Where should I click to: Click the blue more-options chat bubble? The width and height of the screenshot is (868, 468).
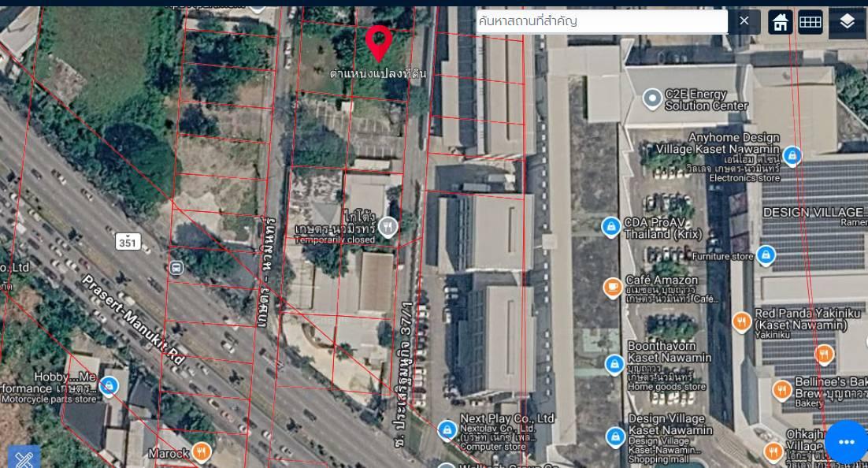(846, 442)
